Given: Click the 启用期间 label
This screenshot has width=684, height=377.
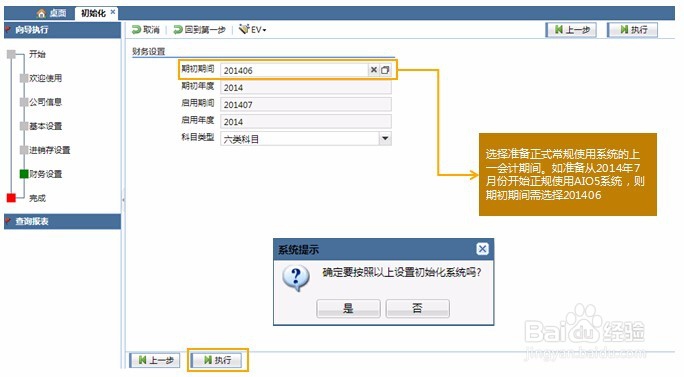Looking at the screenshot, I should 198,103.
